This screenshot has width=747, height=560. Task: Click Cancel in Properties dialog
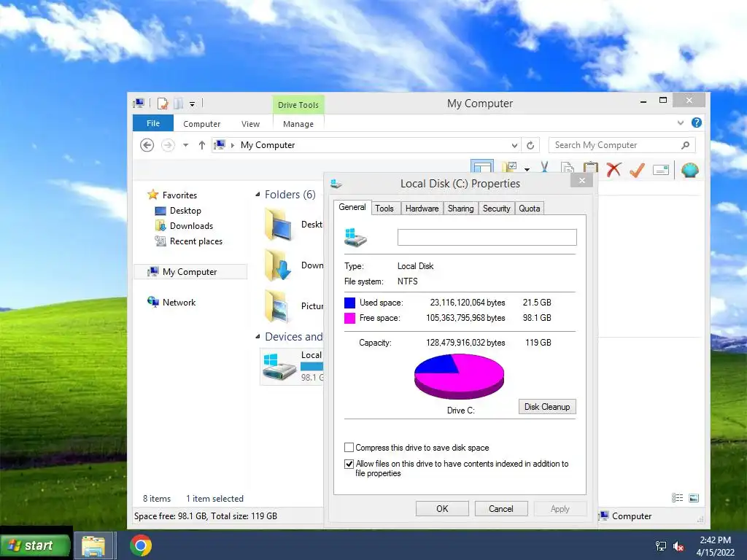[501, 508]
